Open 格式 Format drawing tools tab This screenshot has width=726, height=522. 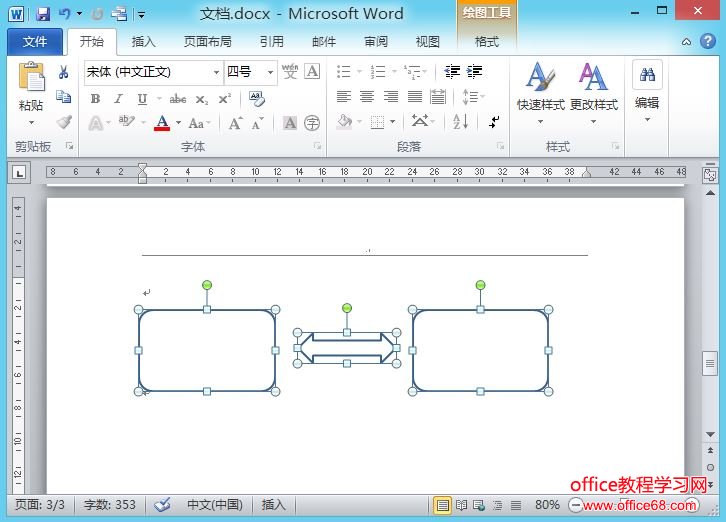click(487, 42)
